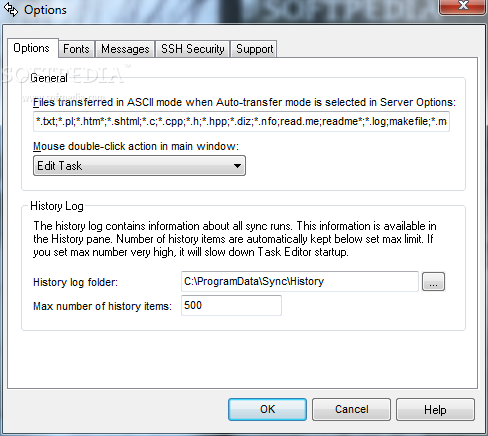Viewport: 488px width, 436px height.
Task: Cancel the Options dialog
Action: (351, 409)
